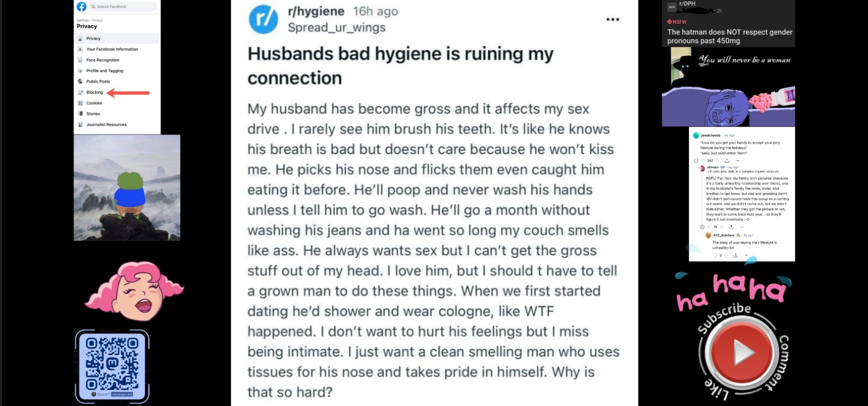The width and height of the screenshot is (868, 406).
Task: Open Blocking in the privacy sidebar
Action: pyautogui.click(x=94, y=92)
